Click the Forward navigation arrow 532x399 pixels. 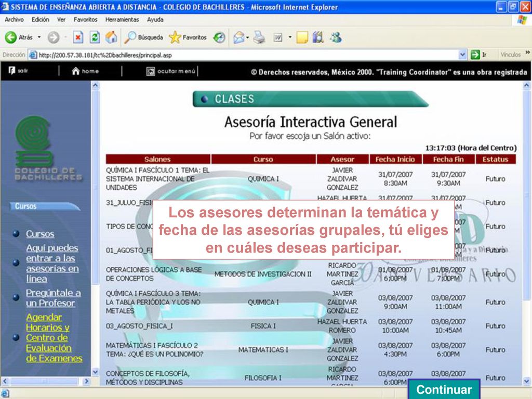click(54, 37)
